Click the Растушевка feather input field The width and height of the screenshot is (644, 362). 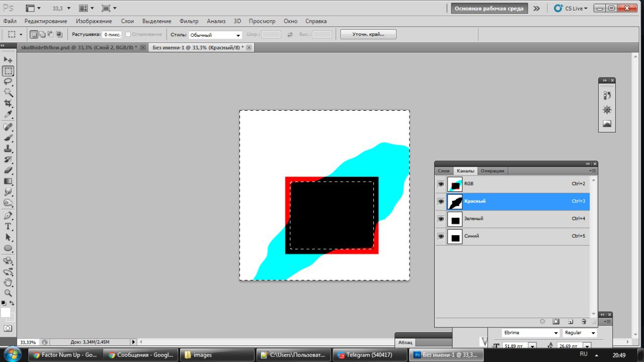(x=112, y=35)
